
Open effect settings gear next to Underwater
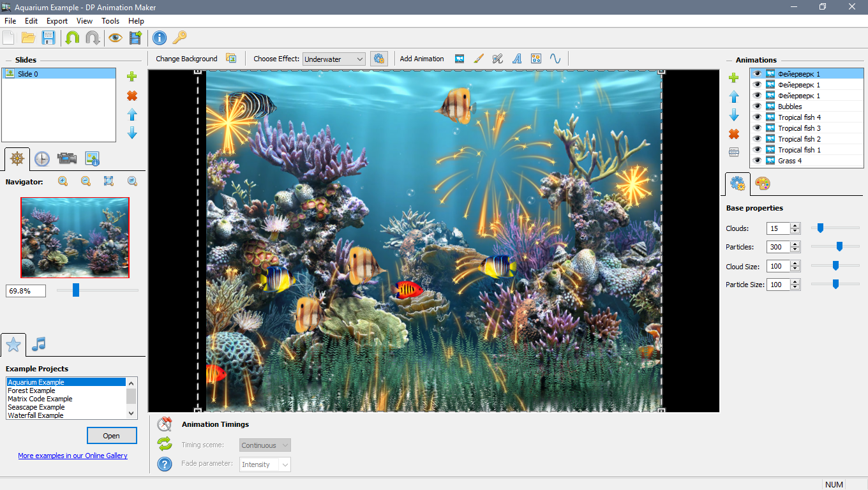pos(379,59)
